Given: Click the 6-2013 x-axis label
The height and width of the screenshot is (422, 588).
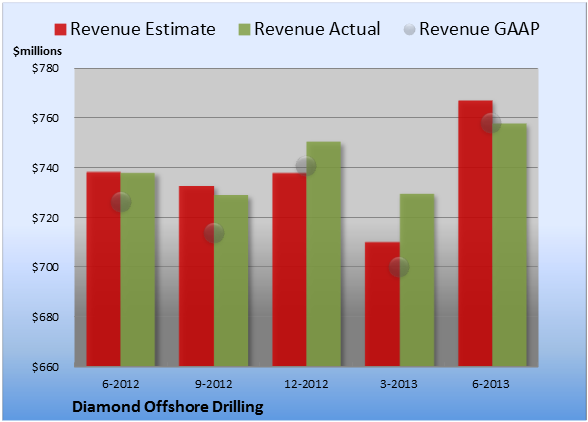Looking at the screenshot, I should coord(491,384).
